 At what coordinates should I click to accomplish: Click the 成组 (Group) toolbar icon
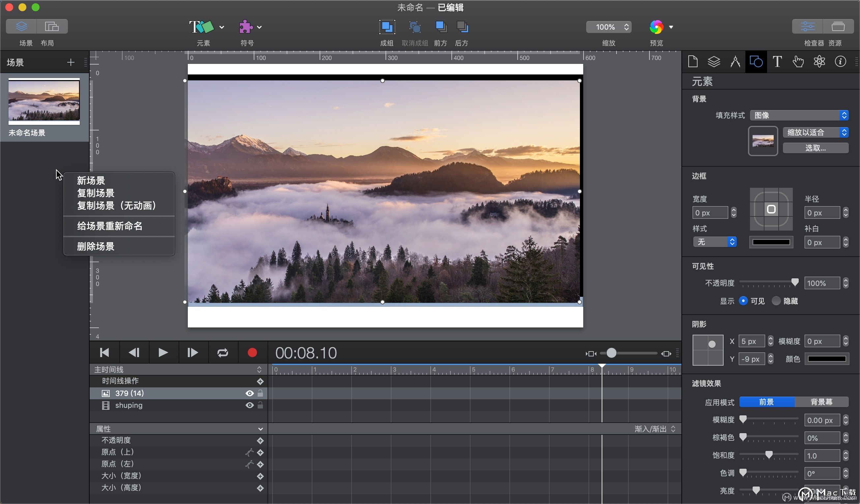point(387,27)
